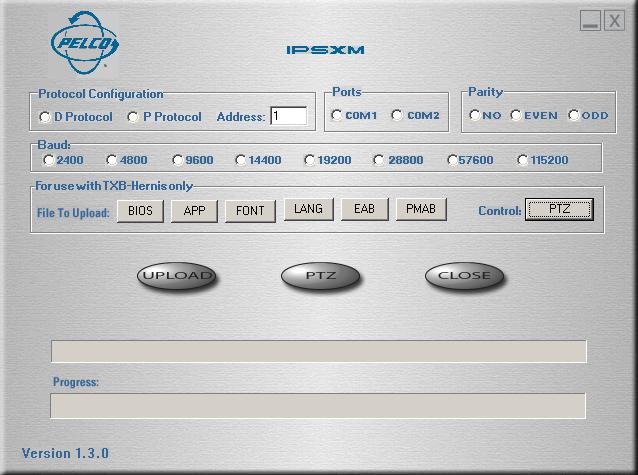
Task: Minimize the IPSXM window
Action: (590, 20)
